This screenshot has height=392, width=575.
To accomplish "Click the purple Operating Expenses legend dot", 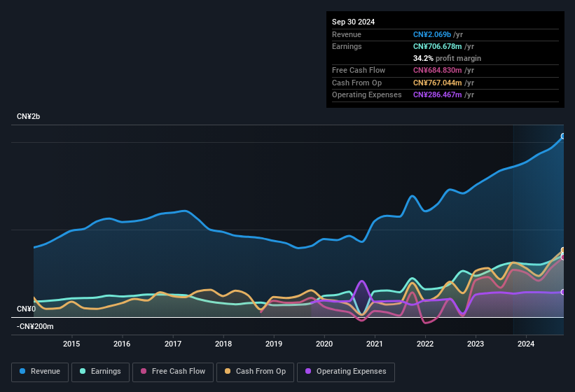I will point(308,372).
